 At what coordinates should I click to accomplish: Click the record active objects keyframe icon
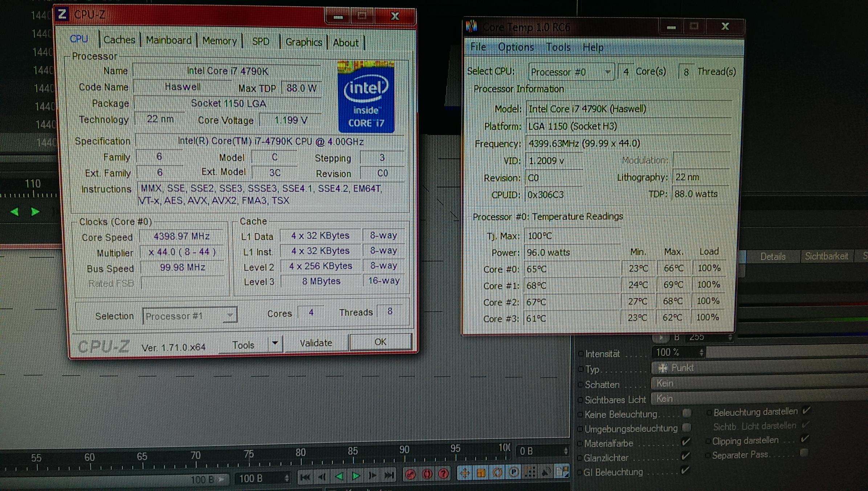coord(410,474)
